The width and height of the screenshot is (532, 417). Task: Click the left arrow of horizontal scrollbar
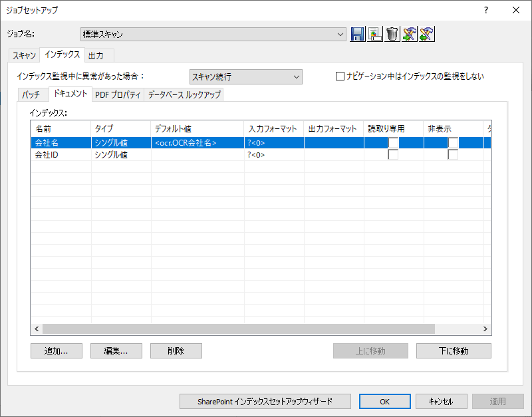pyautogui.click(x=37, y=329)
